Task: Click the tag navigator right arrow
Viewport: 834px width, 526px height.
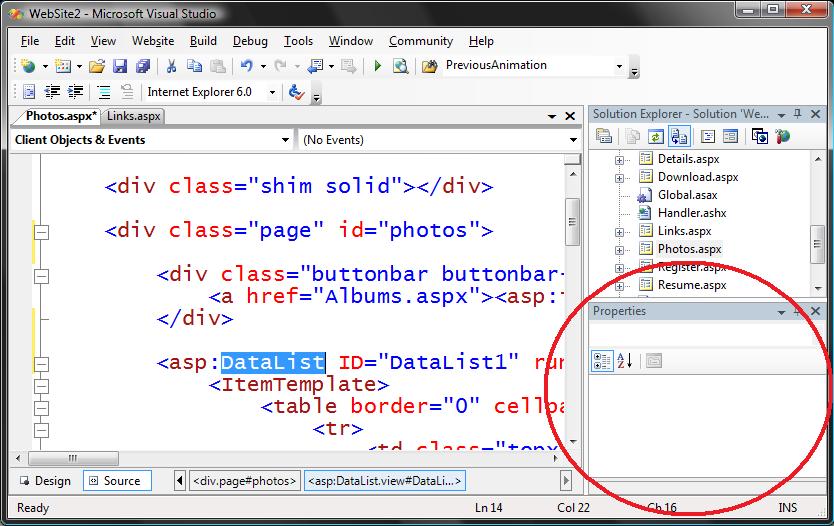Action: click(x=565, y=481)
